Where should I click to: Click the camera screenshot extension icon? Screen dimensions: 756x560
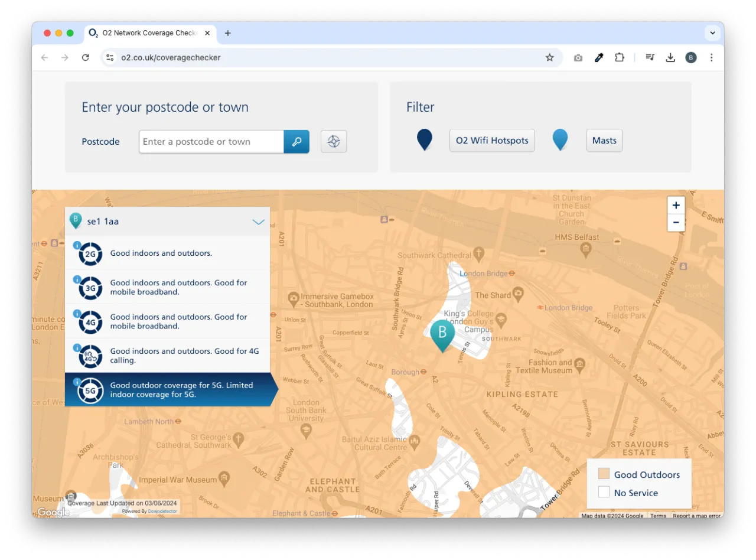(x=578, y=57)
